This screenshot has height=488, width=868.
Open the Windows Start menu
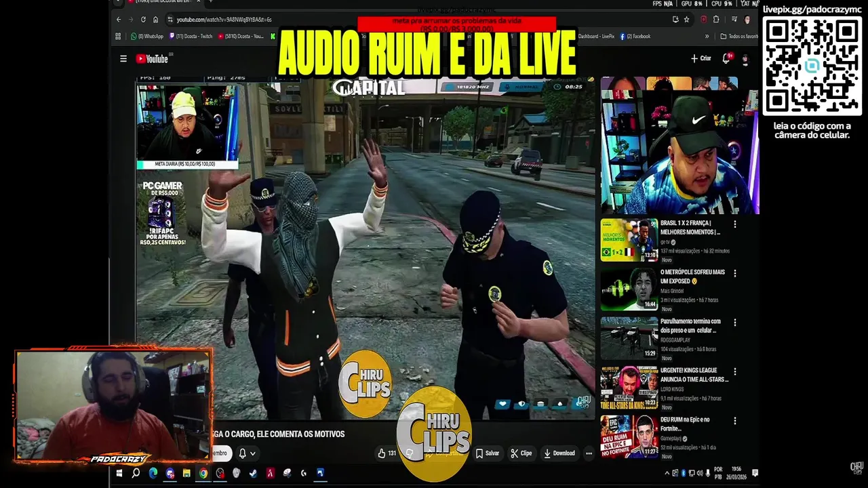119,473
